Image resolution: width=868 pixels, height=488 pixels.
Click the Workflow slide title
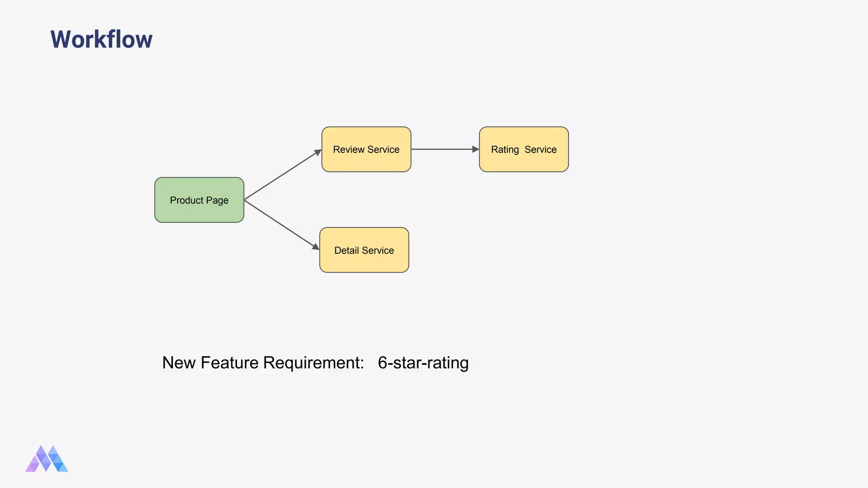click(x=101, y=39)
